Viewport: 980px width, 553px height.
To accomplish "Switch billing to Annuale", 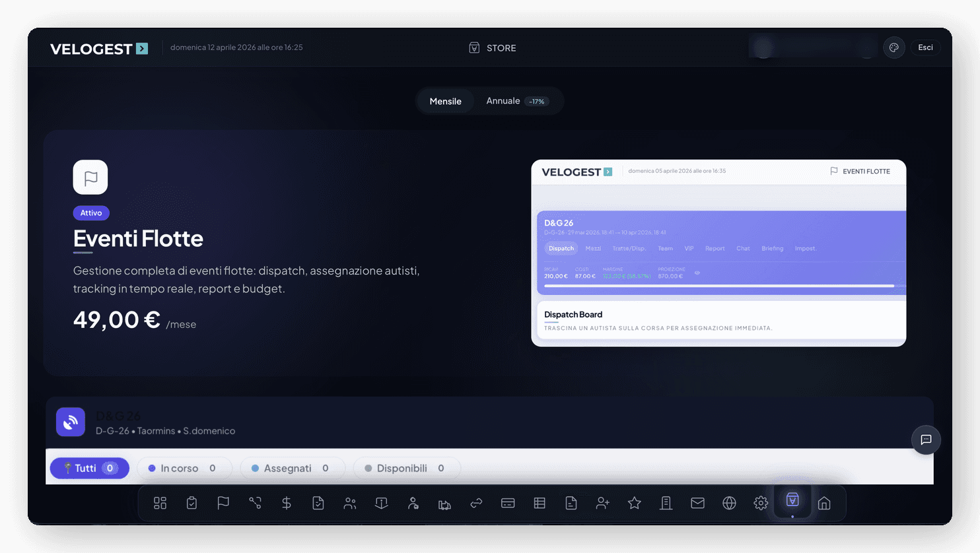I will coord(503,101).
